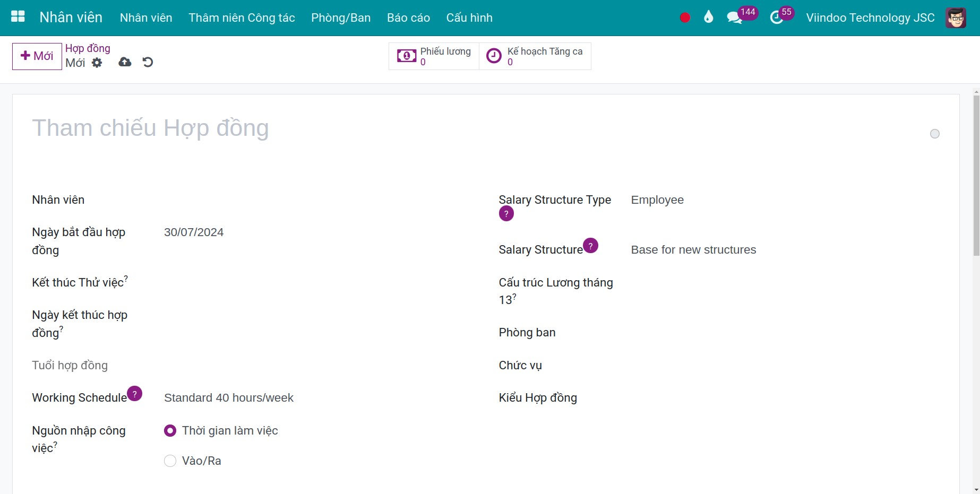Screen dimensions: 980x494
Task: Open Nhân viên menu in top bar
Action: click(146, 18)
